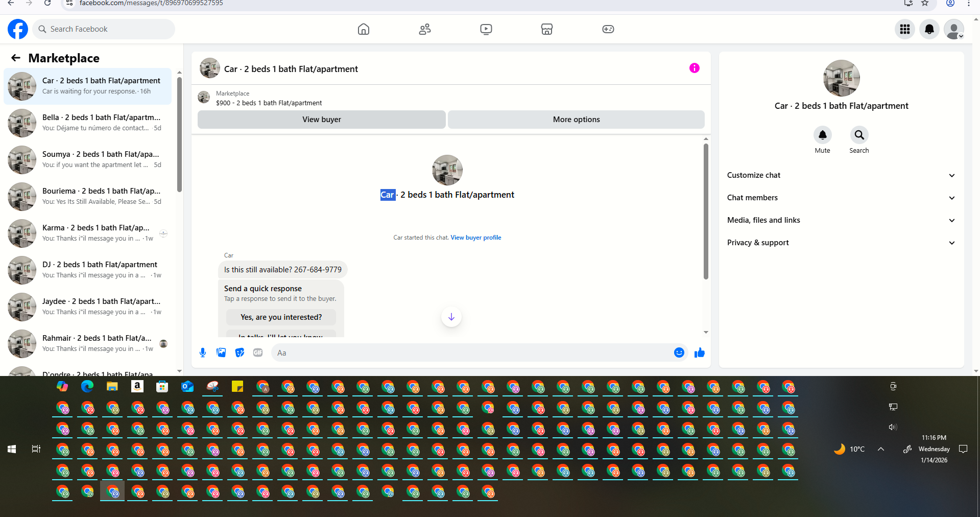This screenshot has width=980, height=517.
Task: Launch Microsoft Edge from the taskbar
Action: click(87, 387)
